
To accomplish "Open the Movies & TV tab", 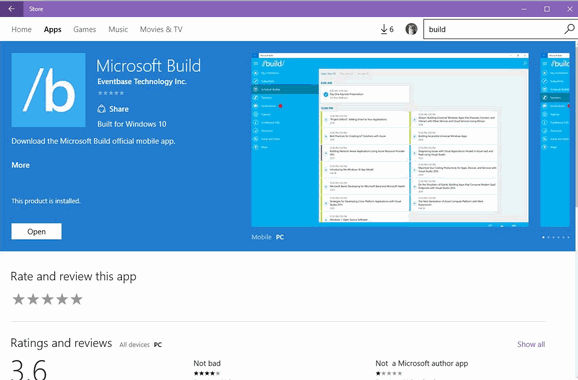I will (161, 29).
